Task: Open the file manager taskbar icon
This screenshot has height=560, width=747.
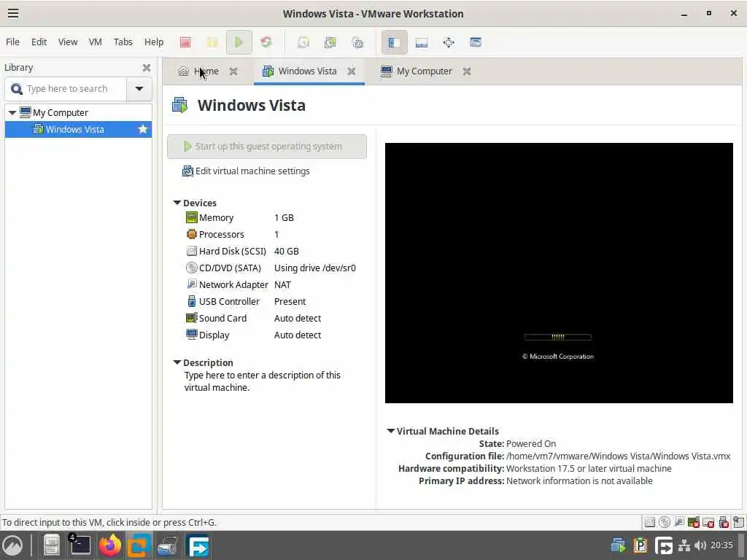Action: point(51,545)
